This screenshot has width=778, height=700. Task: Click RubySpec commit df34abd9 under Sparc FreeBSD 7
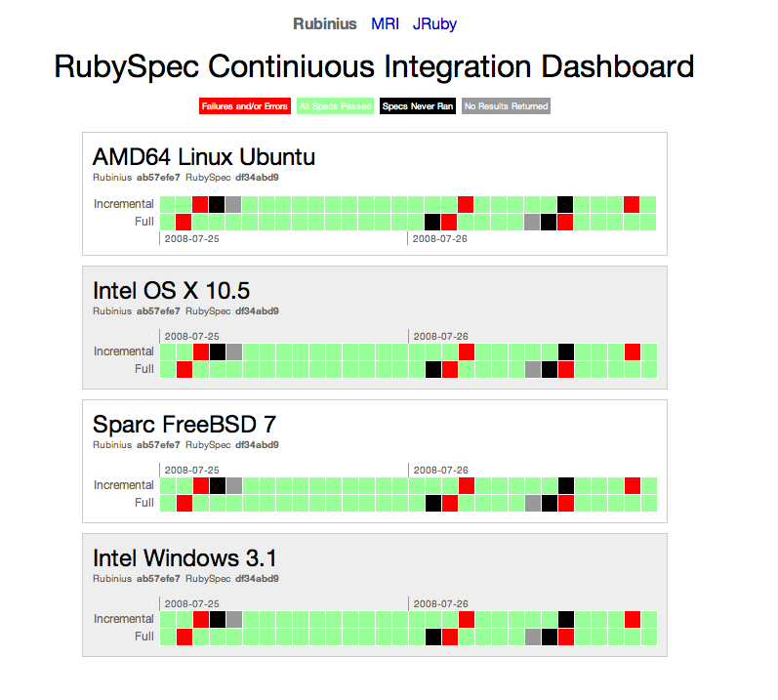[x=257, y=445]
